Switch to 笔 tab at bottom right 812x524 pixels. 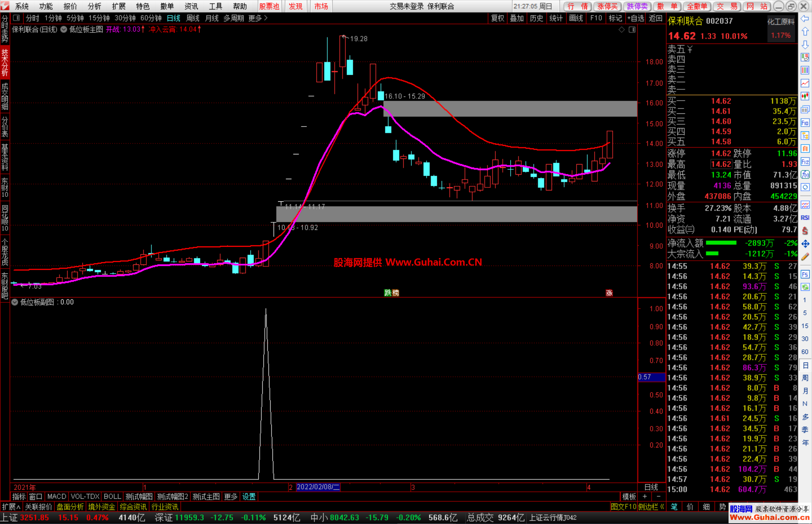[674, 507]
